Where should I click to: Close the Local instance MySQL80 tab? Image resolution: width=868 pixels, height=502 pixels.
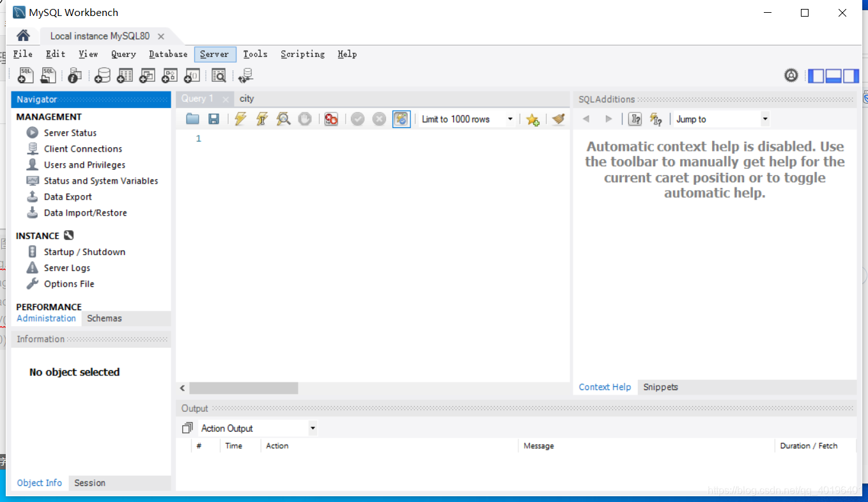(161, 36)
